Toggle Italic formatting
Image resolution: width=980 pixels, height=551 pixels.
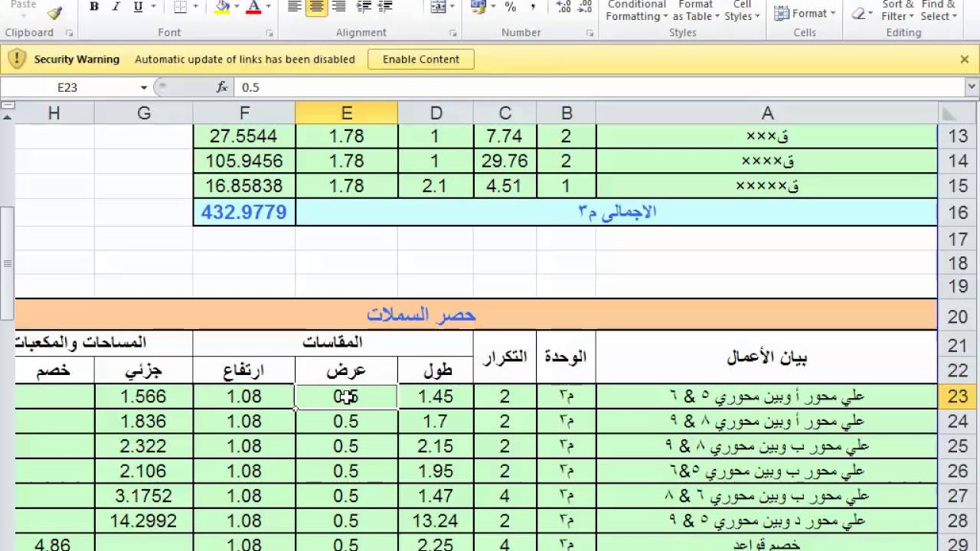[x=116, y=7]
